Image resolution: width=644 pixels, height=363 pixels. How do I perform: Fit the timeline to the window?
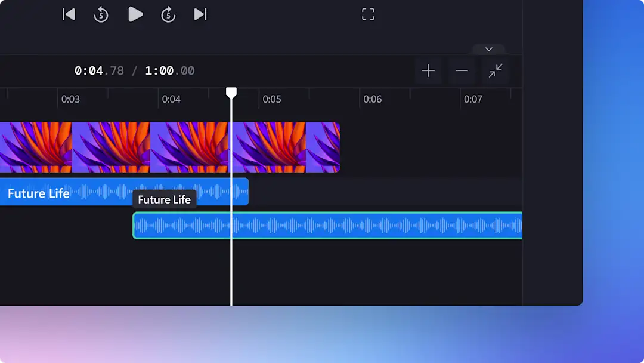click(x=495, y=70)
